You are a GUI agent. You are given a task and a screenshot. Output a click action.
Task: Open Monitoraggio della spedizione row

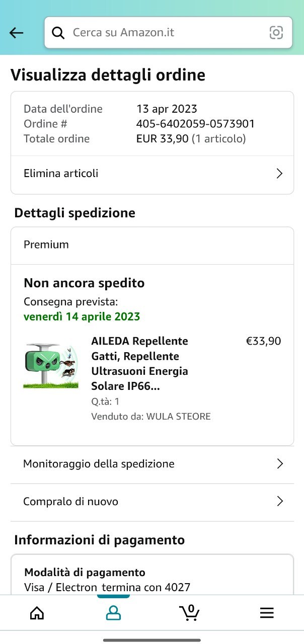[x=152, y=464]
